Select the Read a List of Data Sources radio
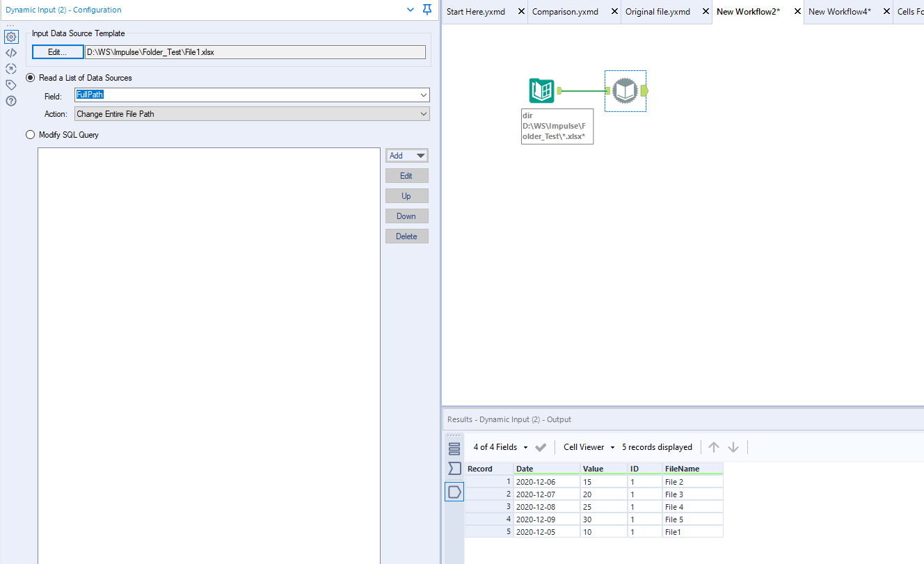 pyautogui.click(x=30, y=77)
